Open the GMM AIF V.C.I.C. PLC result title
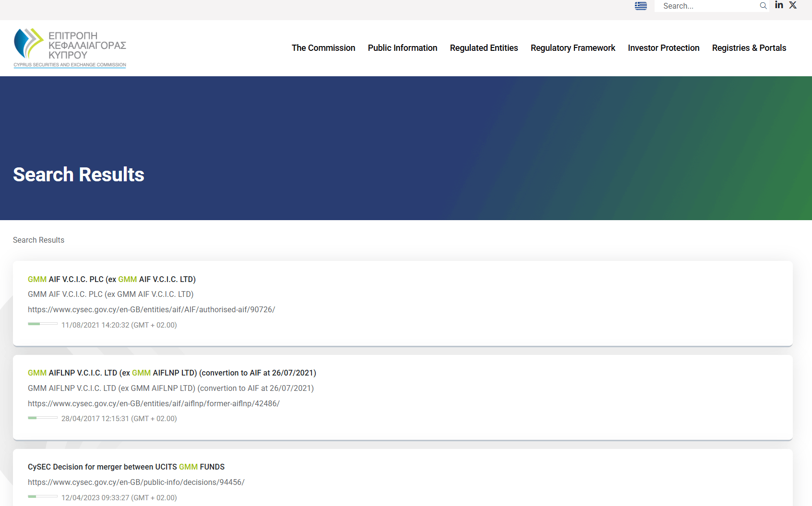812x506 pixels. tap(112, 279)
